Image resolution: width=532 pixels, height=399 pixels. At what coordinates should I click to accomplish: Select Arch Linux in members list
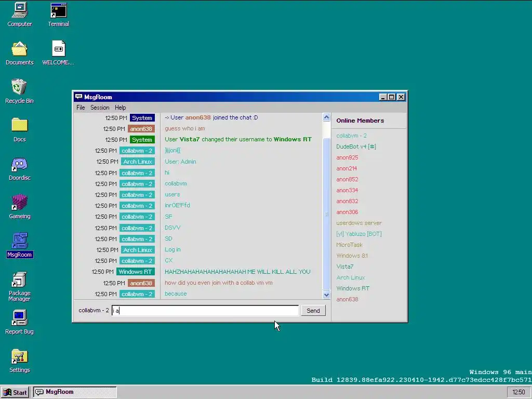click(x=351, y=277)
